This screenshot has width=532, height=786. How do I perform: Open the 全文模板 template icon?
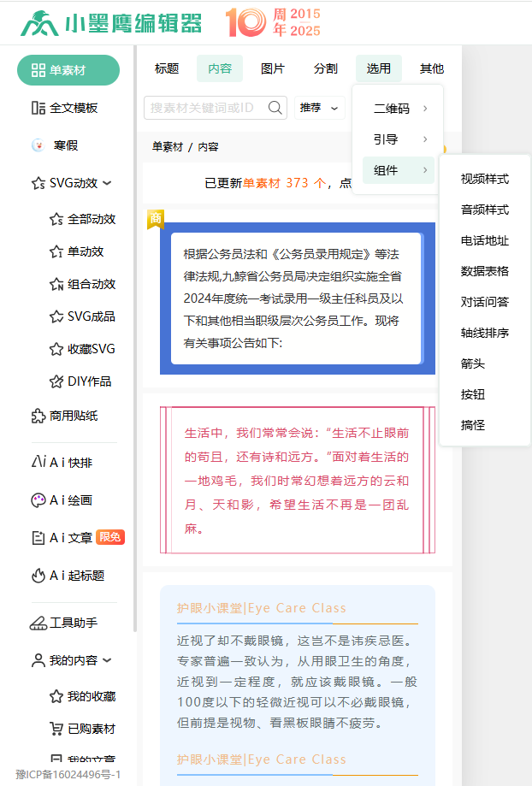[38, 108]
